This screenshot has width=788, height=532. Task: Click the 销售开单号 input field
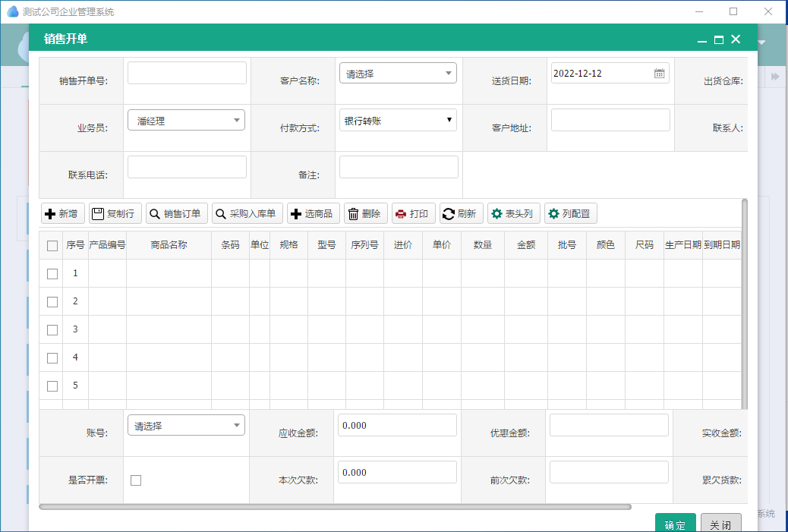[187, 73]
